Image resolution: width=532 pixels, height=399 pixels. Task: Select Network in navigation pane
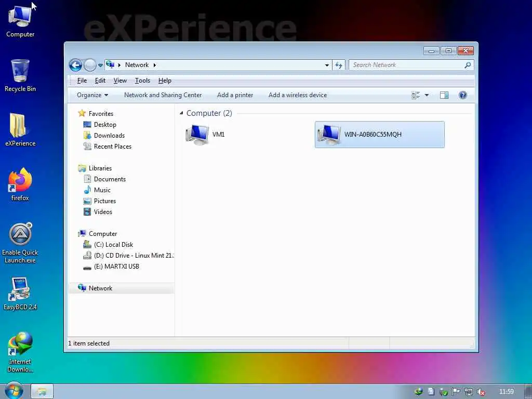click(100, 288)
